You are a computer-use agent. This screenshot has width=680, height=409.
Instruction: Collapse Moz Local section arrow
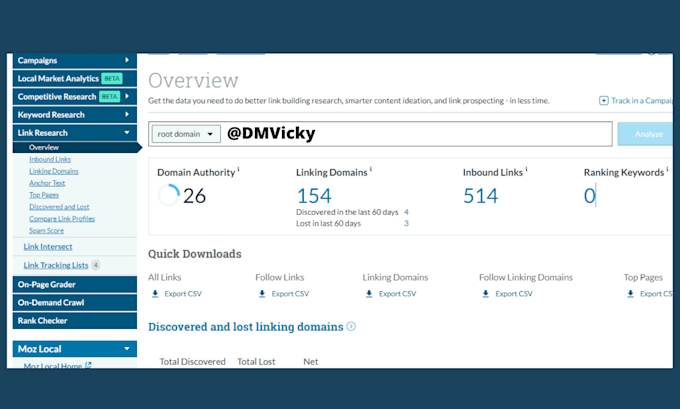[127, 349]
